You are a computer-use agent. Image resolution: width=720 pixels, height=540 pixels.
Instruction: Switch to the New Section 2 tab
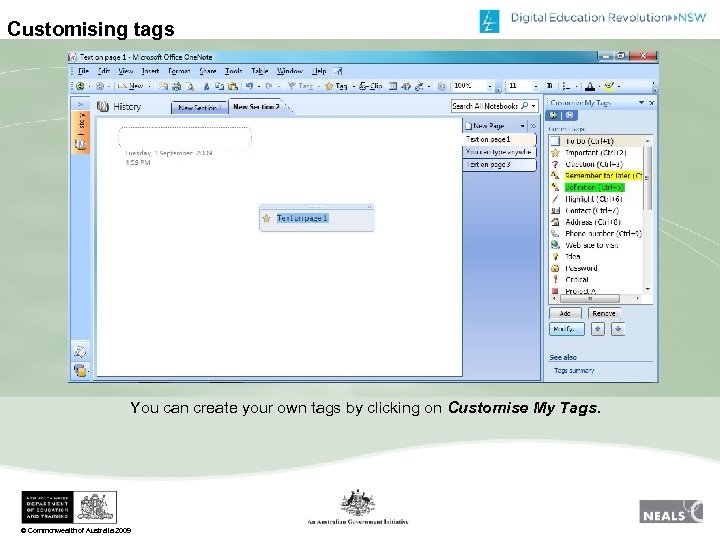256,107
